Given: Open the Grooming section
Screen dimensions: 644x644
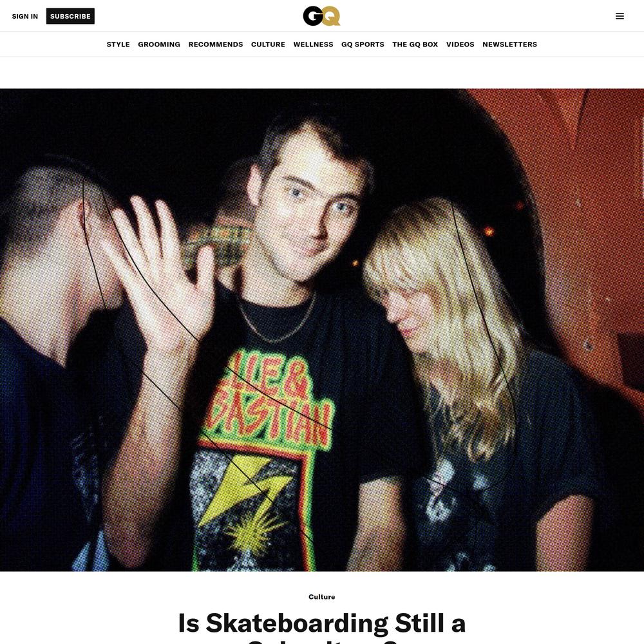Looking at the screenshot, I should coord(159,44).
